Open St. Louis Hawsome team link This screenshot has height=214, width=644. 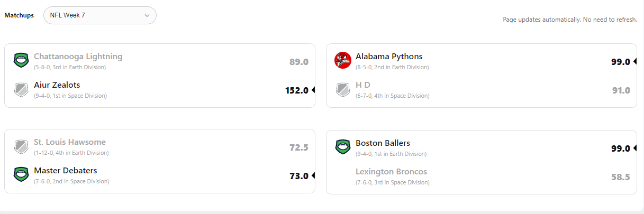click(x=69, y=142)
